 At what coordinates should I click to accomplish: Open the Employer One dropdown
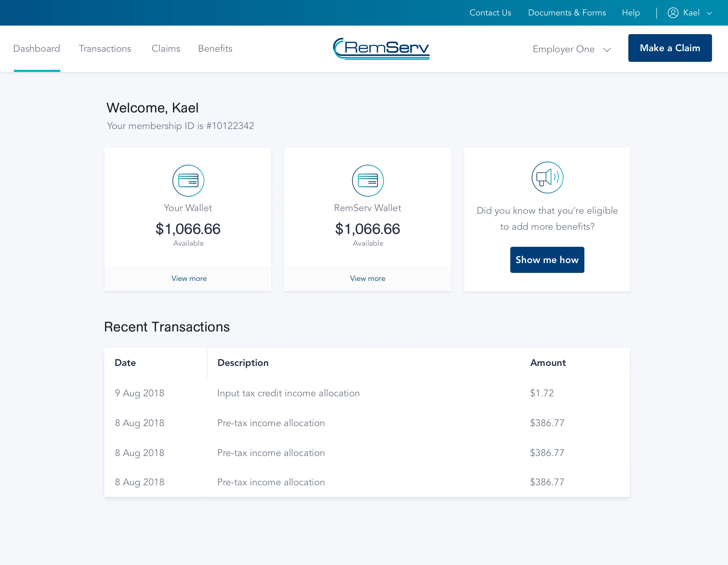572,49
